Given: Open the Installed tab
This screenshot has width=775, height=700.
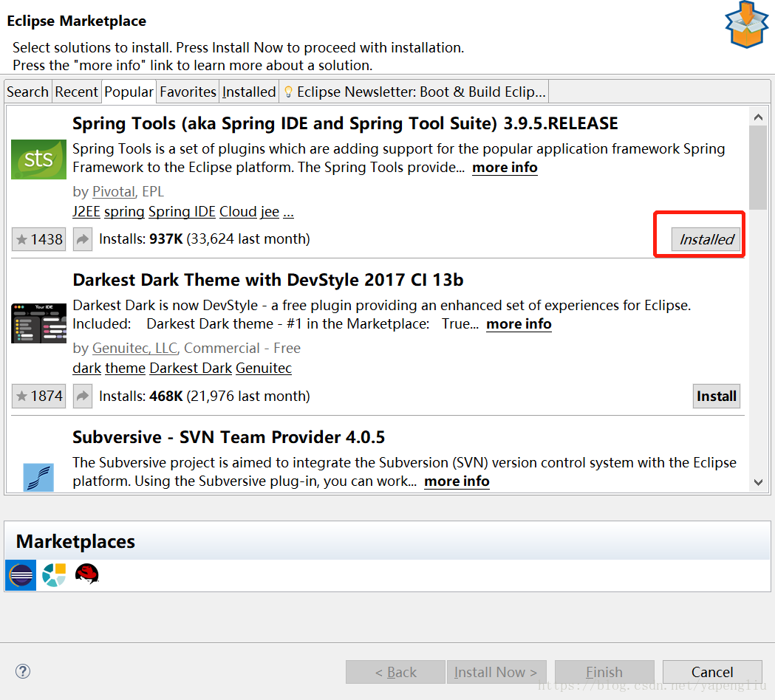Looking at the screenshot, I should tap(249, 92).
